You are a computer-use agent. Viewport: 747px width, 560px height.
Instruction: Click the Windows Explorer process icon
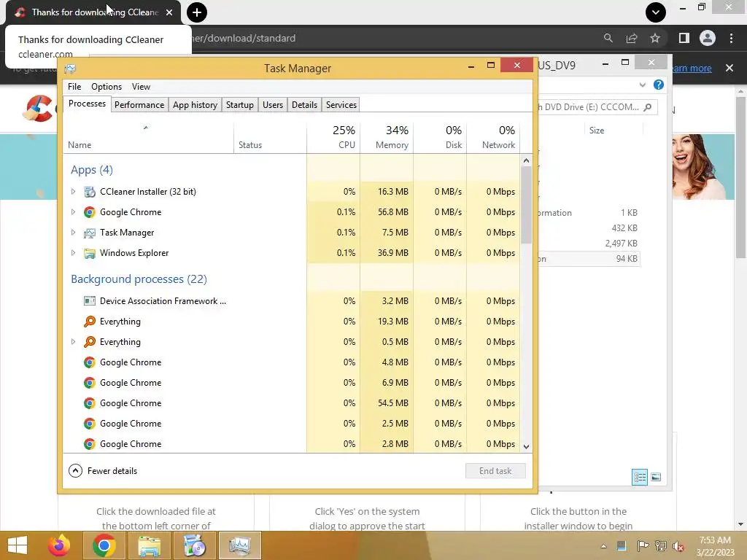(x=90, y=253)
